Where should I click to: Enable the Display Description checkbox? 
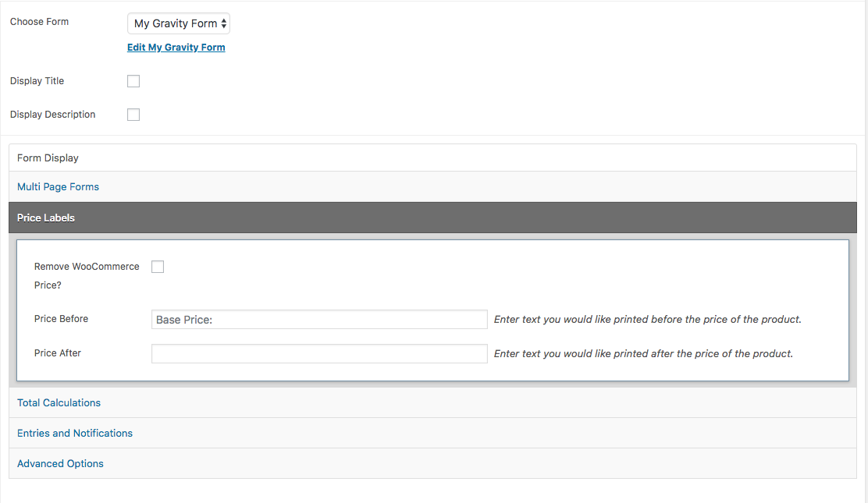coord(133,114)
